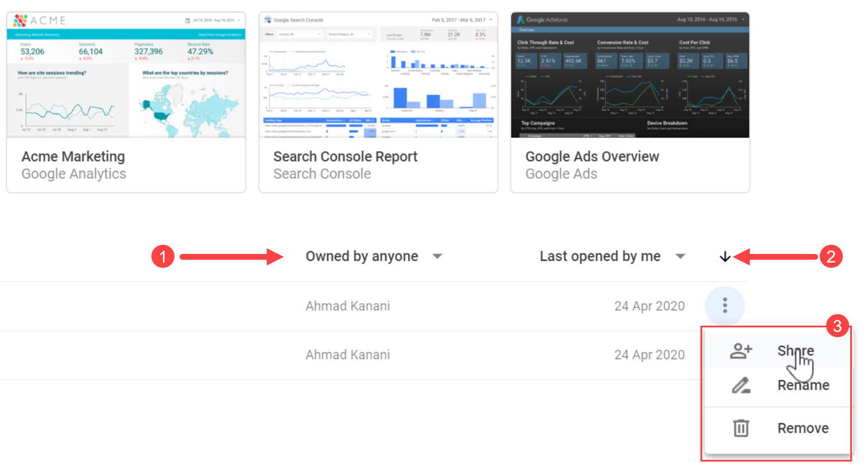Click the Google Analytics subtitle label
This screenshot has height=469, width=868.
pos(74,174)
